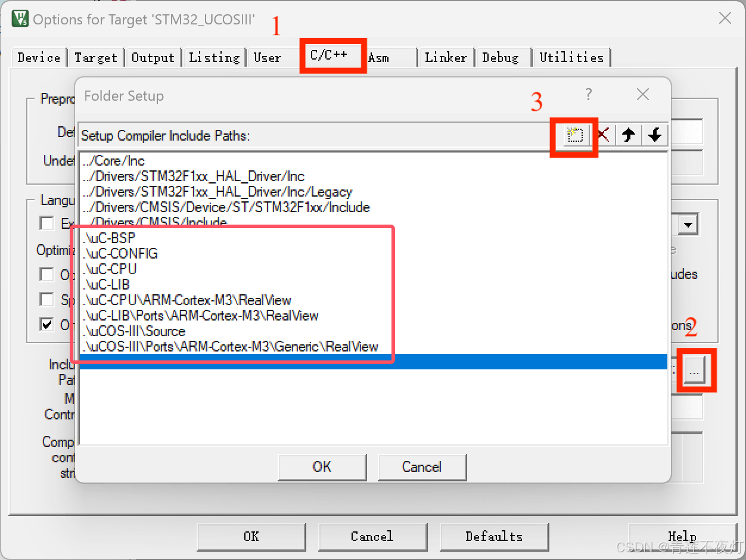
Task: Enable the 'Execute-only Code' checkbox
Action: point(46,223)
